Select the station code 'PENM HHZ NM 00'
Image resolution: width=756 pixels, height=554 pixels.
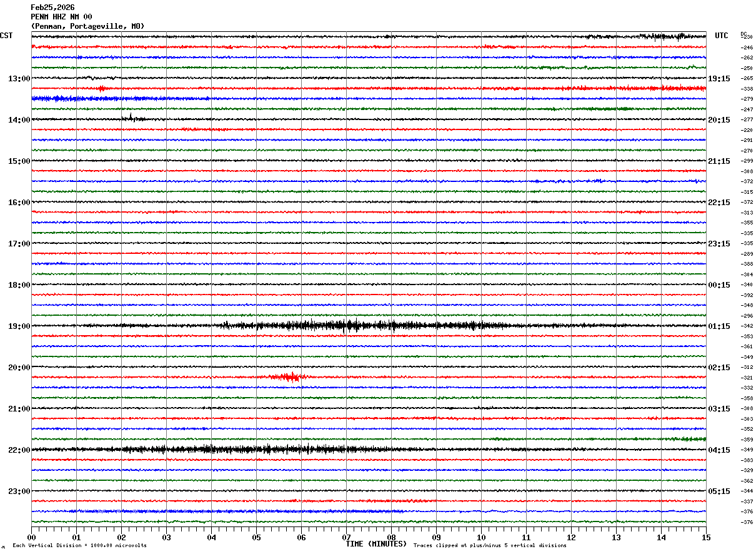(x=61, y=17)
